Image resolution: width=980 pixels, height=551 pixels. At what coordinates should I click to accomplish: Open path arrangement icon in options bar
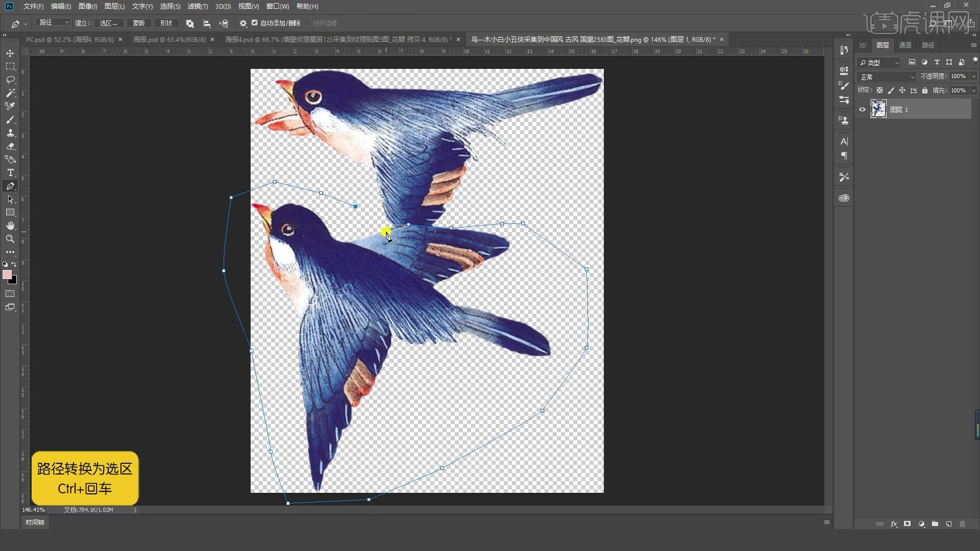224,23
